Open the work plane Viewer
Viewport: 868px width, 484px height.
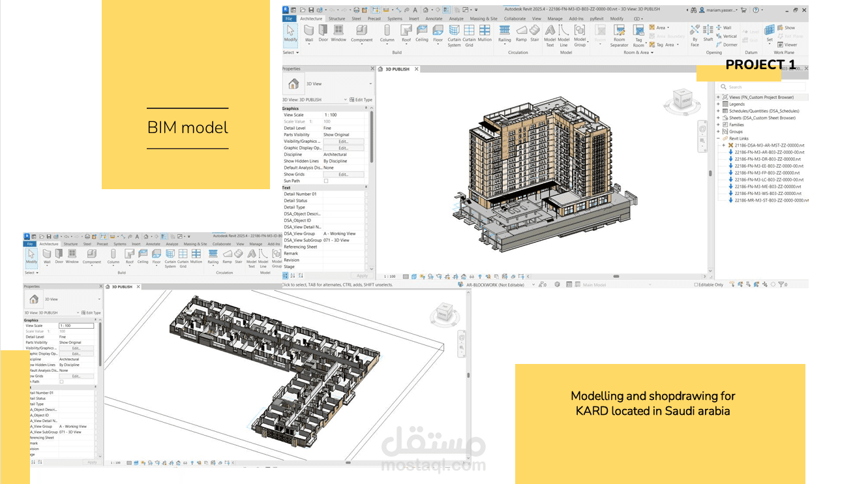787,45
